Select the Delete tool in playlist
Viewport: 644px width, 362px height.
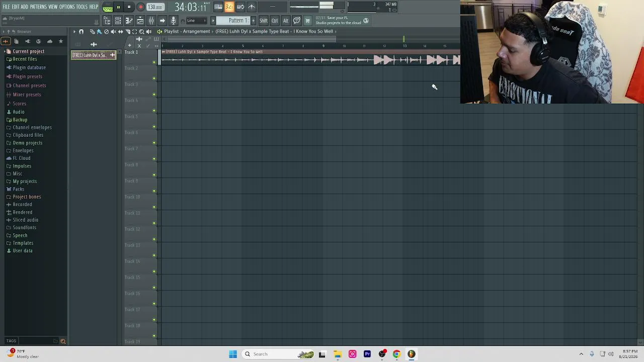point(106,32)
